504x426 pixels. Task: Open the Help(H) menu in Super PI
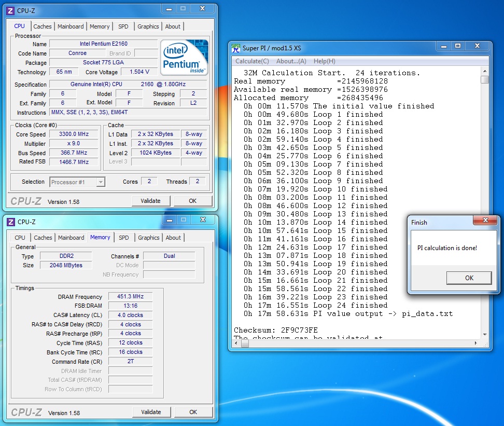tap(325, 61)
